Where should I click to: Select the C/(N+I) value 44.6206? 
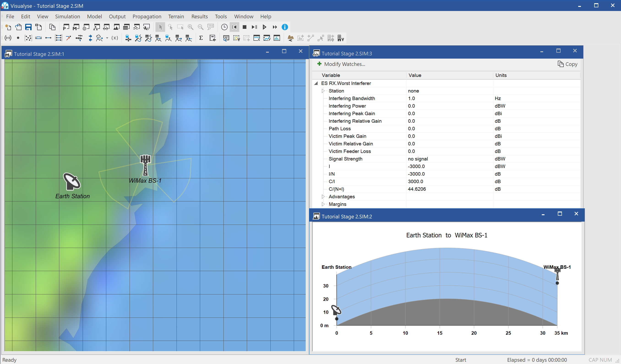point(417,189)
